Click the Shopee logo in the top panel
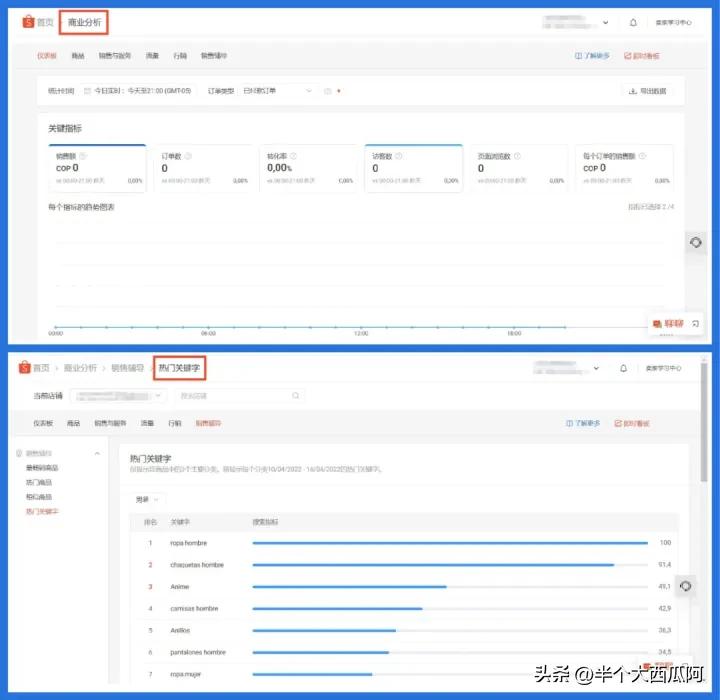The height and width of the screenshot is (700, 720). [x=28, y=22]
